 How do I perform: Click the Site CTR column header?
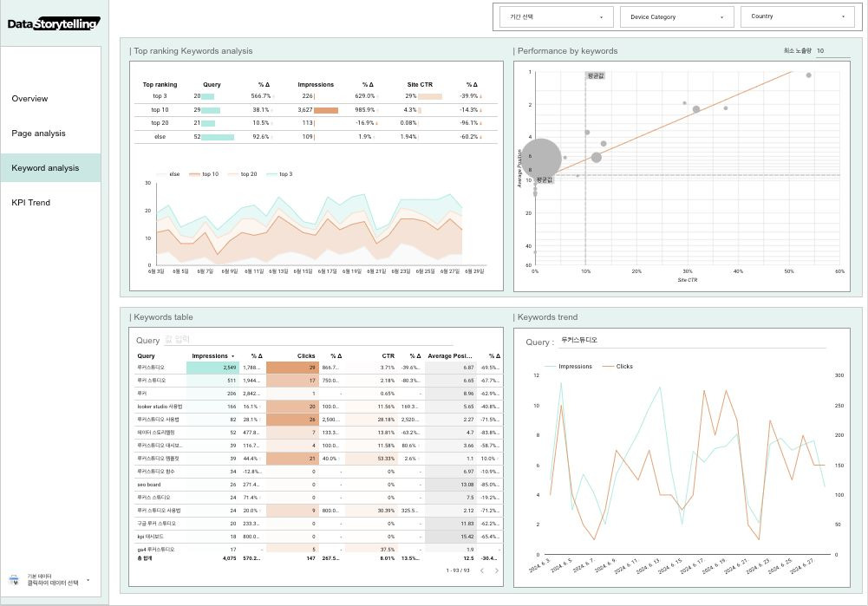tap(420, 85)
